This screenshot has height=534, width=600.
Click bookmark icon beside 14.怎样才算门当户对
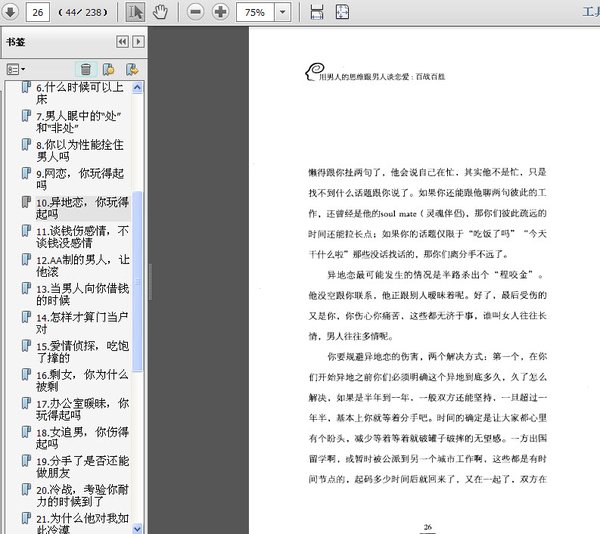coord(26,317)
